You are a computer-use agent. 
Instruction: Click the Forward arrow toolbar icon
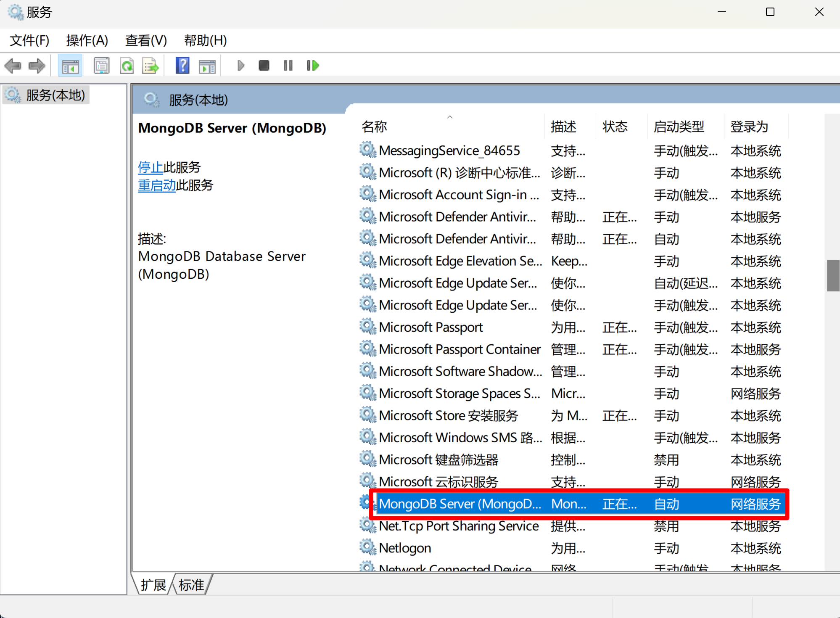[x=37, y=66]
